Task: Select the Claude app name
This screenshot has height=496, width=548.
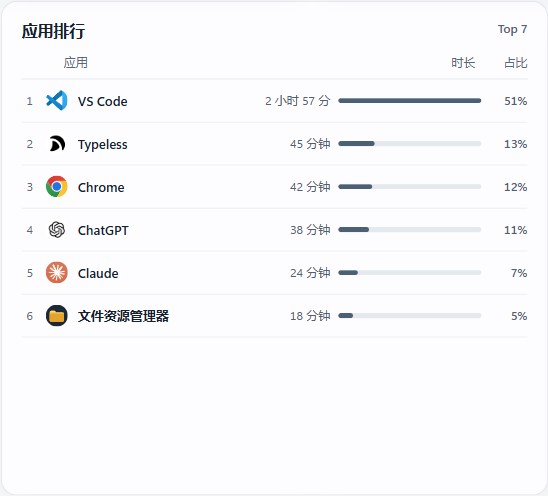Action: point(98,273)
